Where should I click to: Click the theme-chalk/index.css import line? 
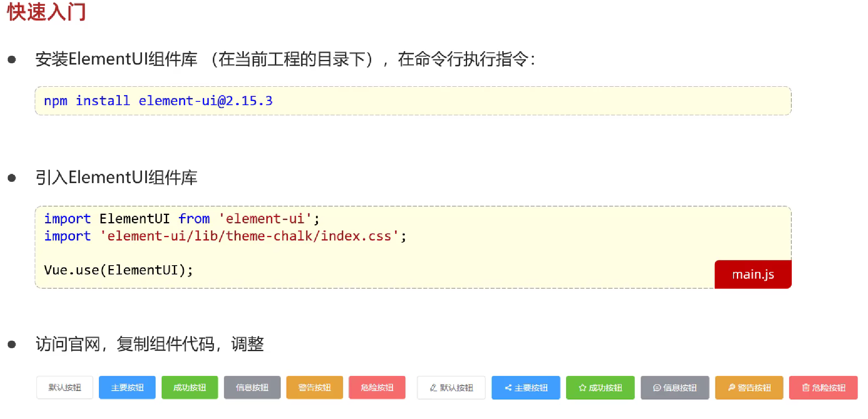(225, 236)
